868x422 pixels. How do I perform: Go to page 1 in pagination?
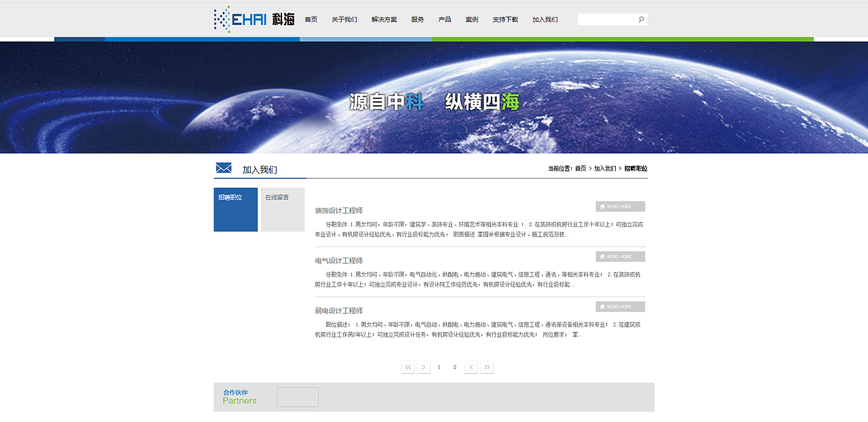coord(439,367)
